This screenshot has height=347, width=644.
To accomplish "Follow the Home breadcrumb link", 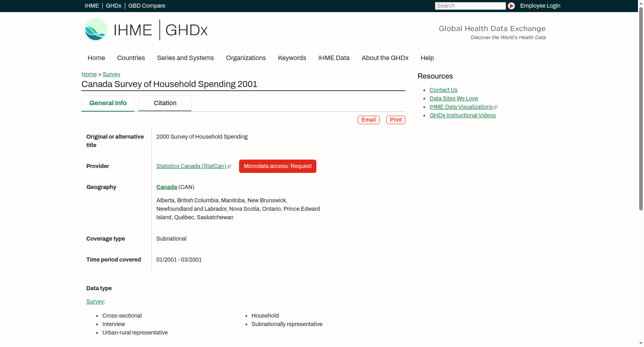I will point(89,74).
